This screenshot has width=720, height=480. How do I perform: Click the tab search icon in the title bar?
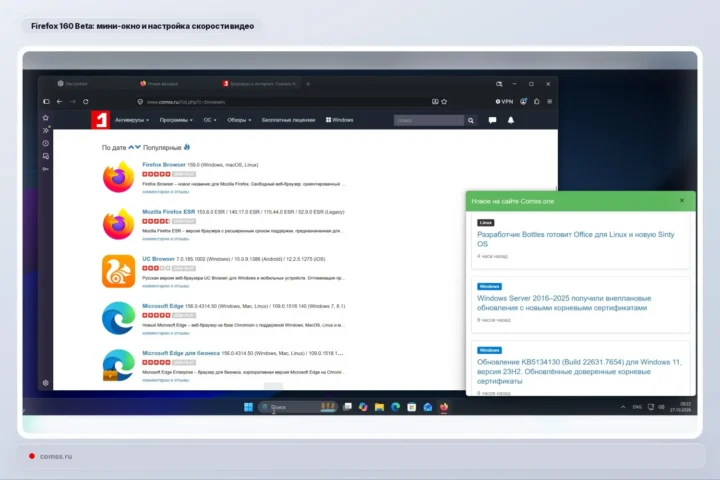point(499,84)
